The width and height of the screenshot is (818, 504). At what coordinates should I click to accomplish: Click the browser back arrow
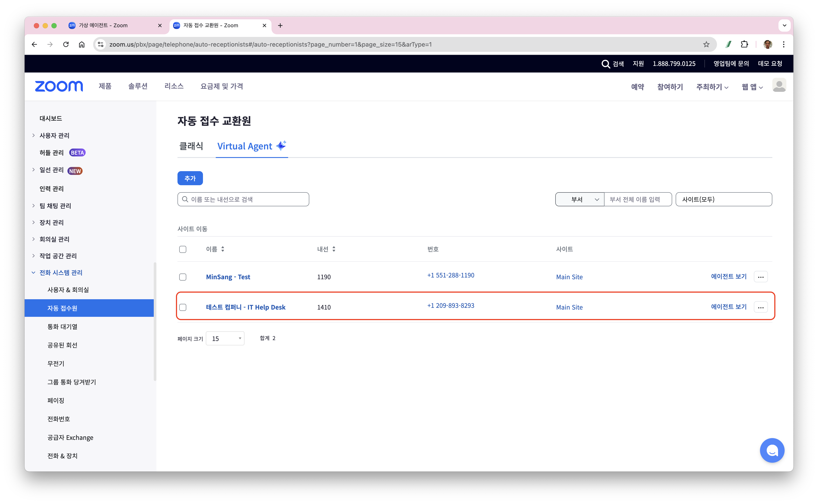pos(34,44)
